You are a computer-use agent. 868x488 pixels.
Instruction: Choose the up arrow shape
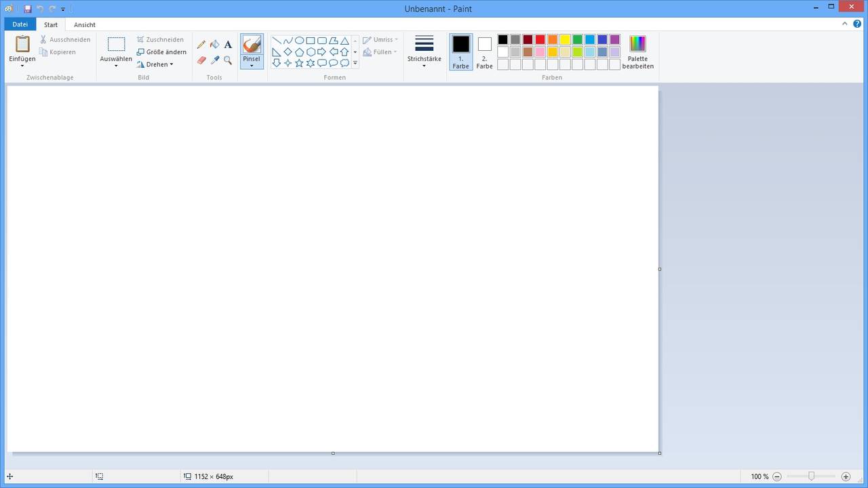(345, 52)
